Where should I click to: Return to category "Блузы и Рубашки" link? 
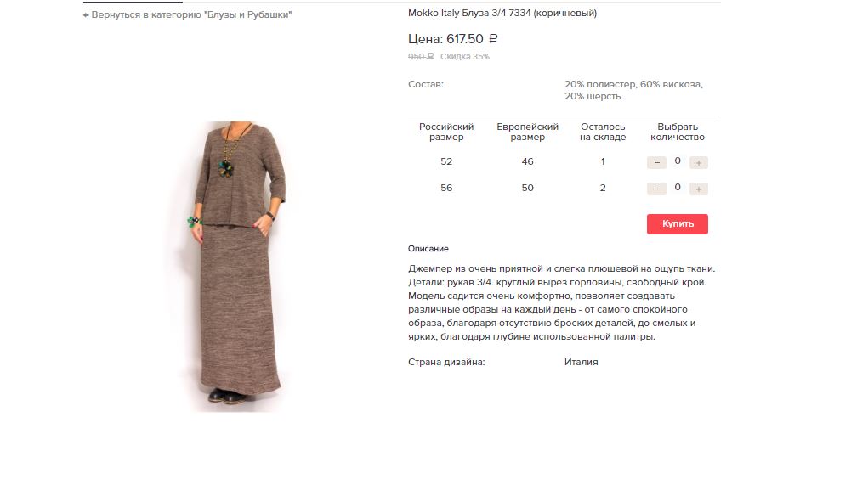pos(187,15)
